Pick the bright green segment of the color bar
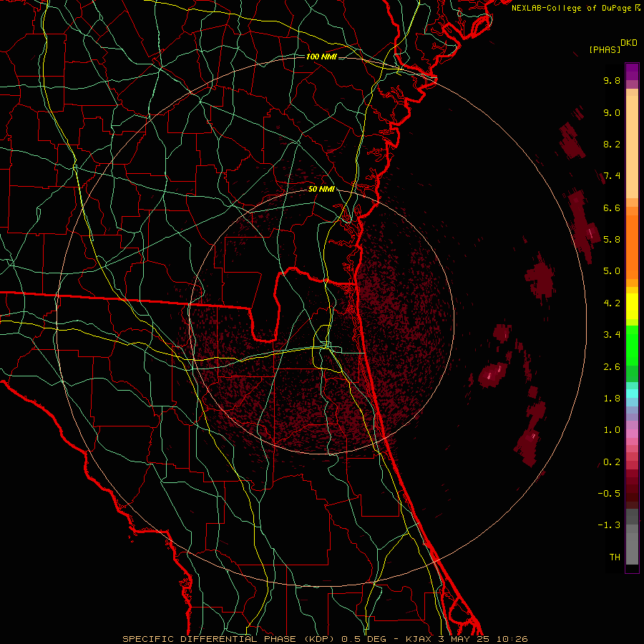The width and height of the screenshot is (644, 644). coord(632,345)
